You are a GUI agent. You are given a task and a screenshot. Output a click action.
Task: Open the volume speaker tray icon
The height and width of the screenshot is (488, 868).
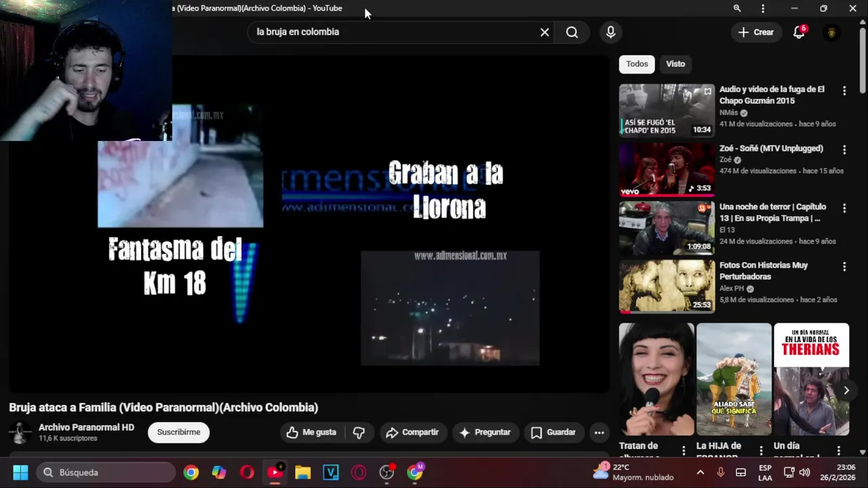805,472
